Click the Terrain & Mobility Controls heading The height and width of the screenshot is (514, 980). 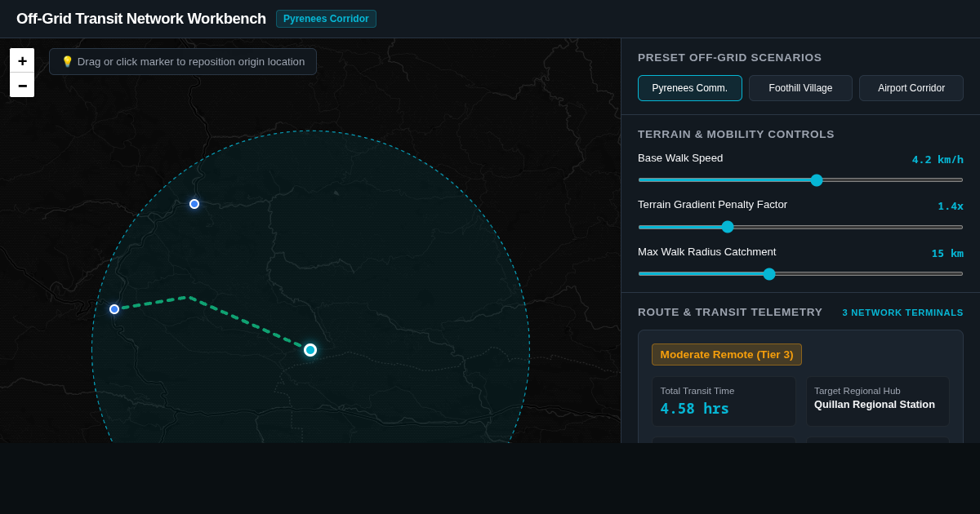pyautogui.click(x=736, y=135)
